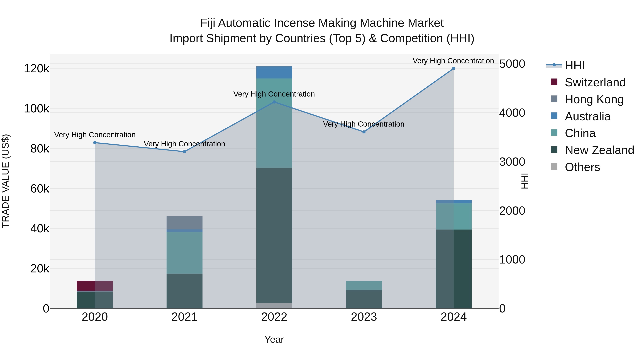Click the Others bar segment in 2022

[274, 306]
